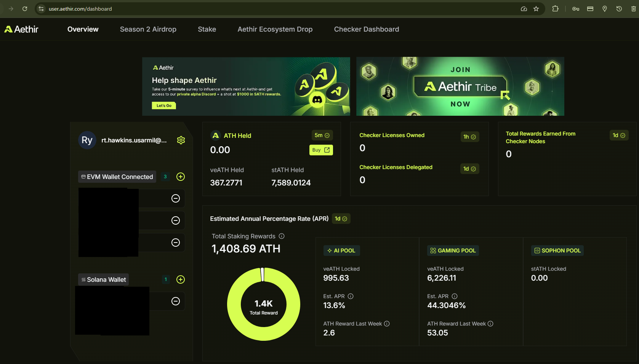Click Total Rewards Earned 1d badge
The image size is (639, 364).
click(619, 135)
